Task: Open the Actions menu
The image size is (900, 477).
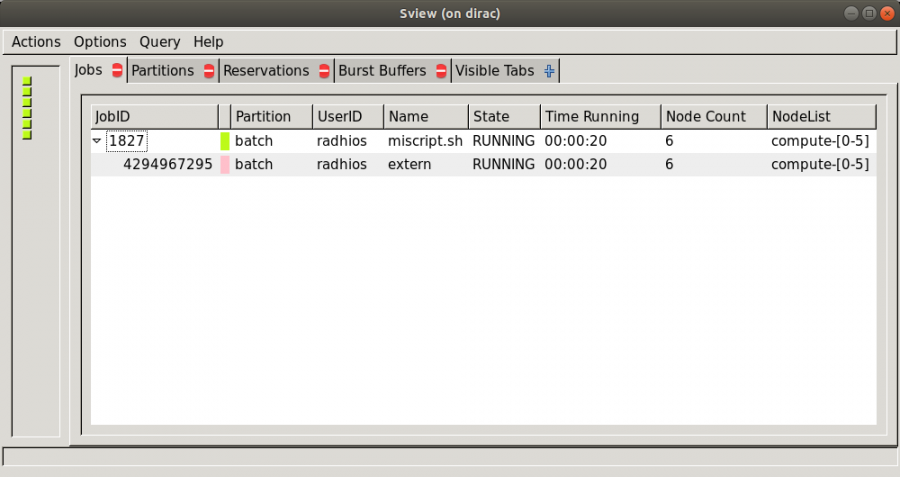Action: pos(36,42)
